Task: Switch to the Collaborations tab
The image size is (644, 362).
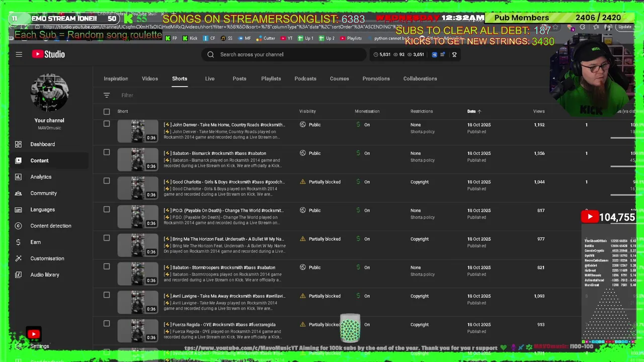Action: [420, 78]
